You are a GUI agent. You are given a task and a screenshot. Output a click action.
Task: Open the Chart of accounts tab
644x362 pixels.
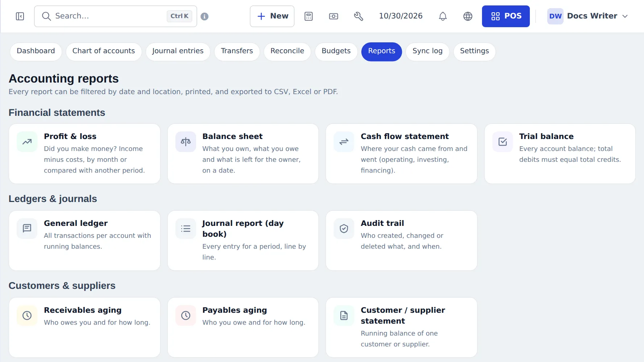tap(104, 51)
